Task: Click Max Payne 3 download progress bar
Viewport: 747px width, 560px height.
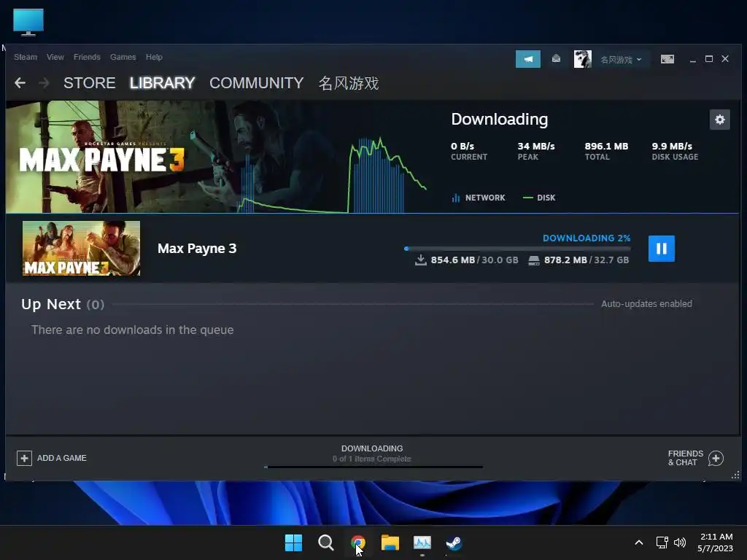Action: click(x=517, y=249)
